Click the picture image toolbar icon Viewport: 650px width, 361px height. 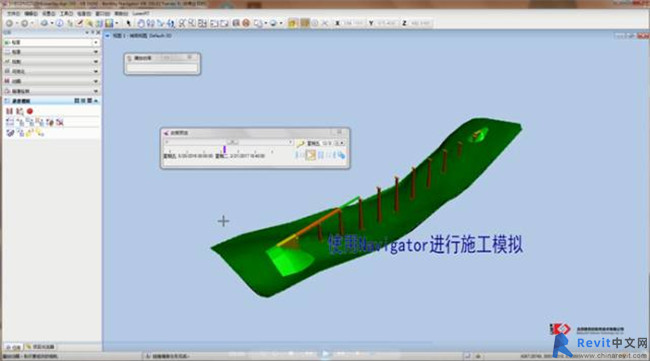tap(109, 23)
